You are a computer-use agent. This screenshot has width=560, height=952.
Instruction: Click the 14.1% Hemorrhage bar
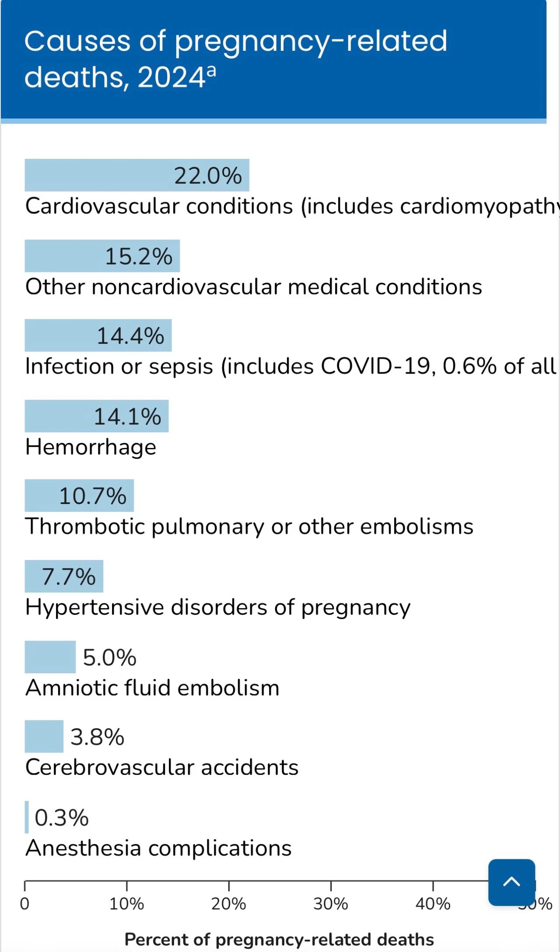point(96,416)
